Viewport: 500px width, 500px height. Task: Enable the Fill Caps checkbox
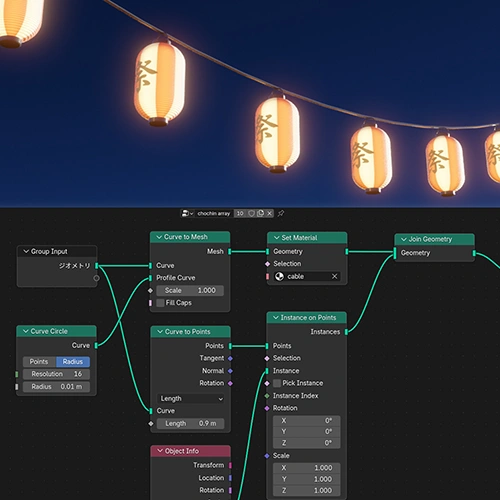(x=160, y=303)
